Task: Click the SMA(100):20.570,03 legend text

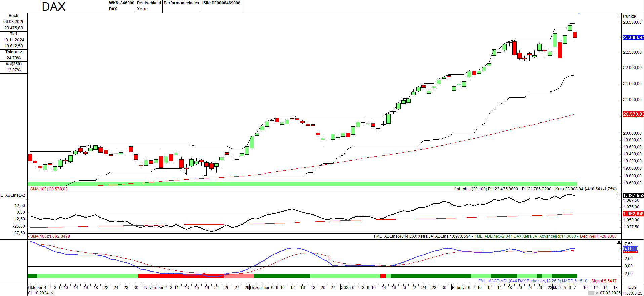Action: coord(49,189)
